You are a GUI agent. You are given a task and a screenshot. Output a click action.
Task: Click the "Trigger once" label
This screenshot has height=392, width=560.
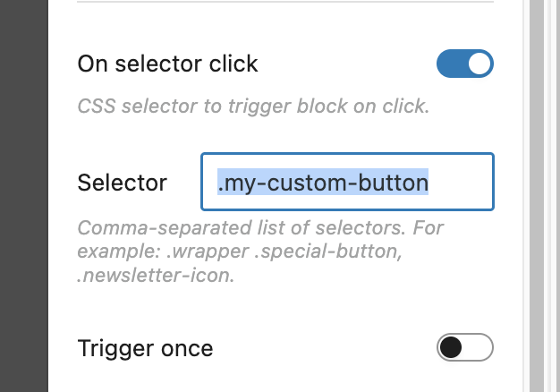(x=145, y=347)
